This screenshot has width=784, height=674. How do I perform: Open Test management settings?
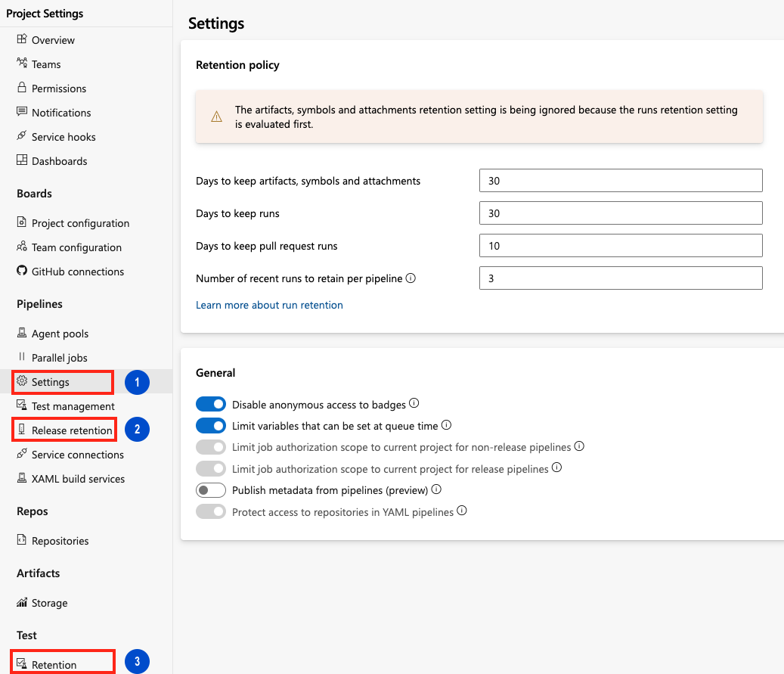pos(71,406)
